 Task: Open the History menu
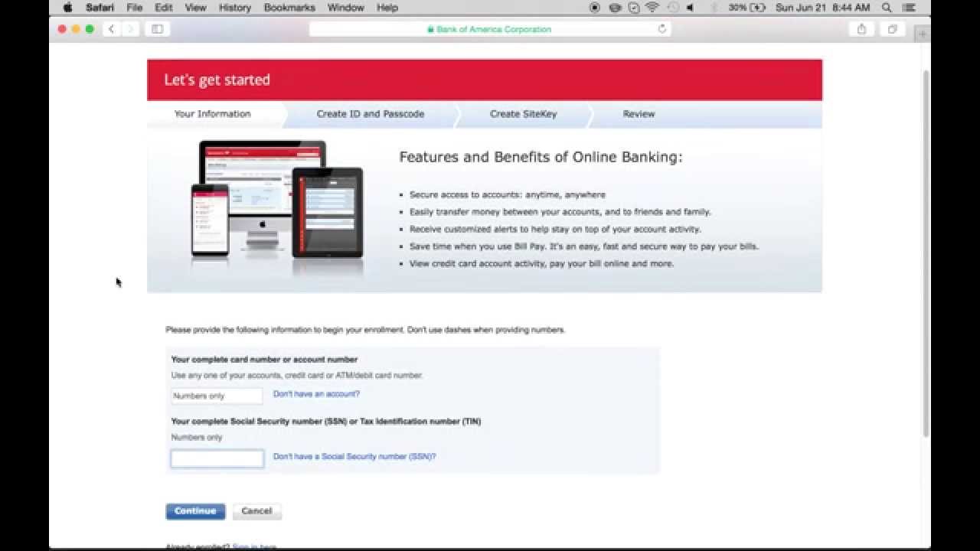coord(235,8)
